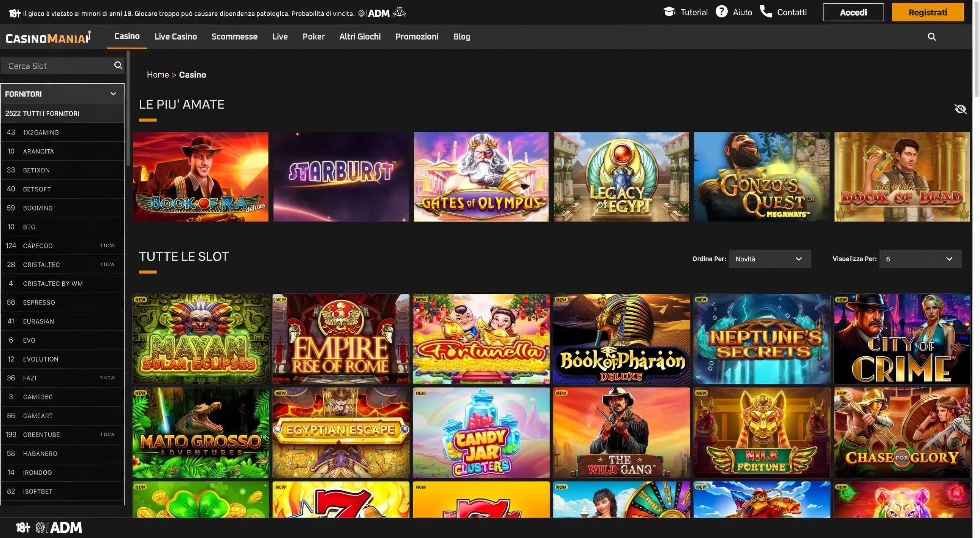
Task: Filter by Greentube provider
Action: (x=42, y=435)
